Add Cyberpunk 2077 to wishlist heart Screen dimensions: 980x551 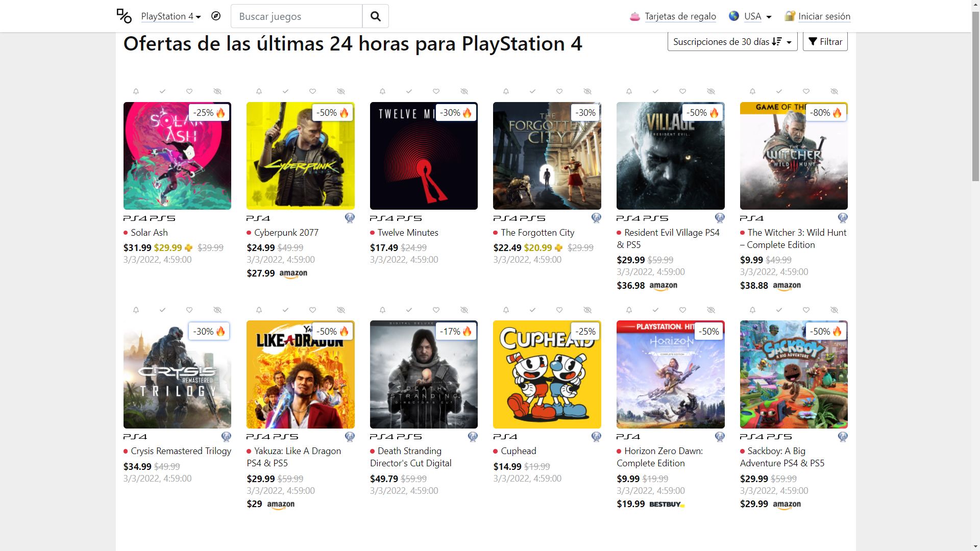(312, 91)
